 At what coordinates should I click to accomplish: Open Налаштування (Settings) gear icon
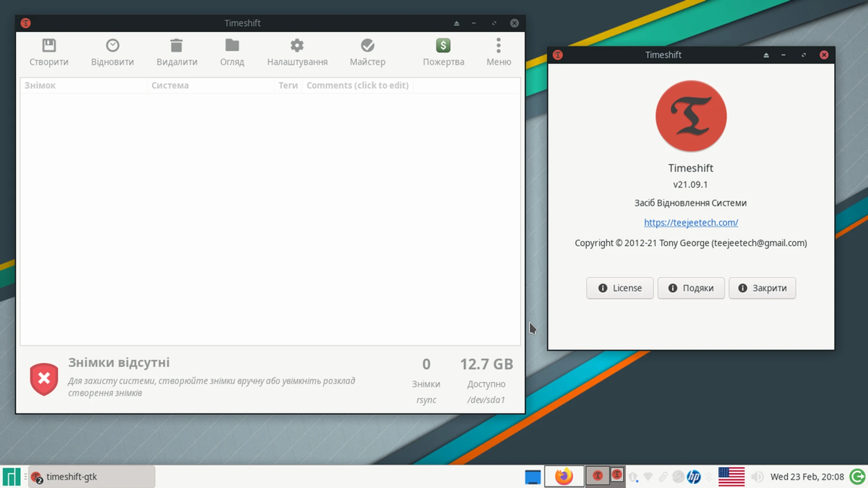click(x=297, y=46)
